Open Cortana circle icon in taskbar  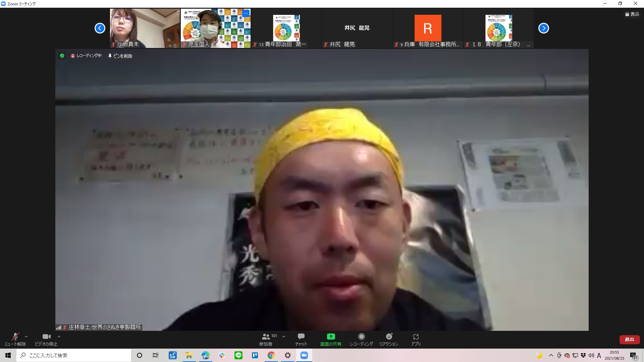[x=140, y=355]
